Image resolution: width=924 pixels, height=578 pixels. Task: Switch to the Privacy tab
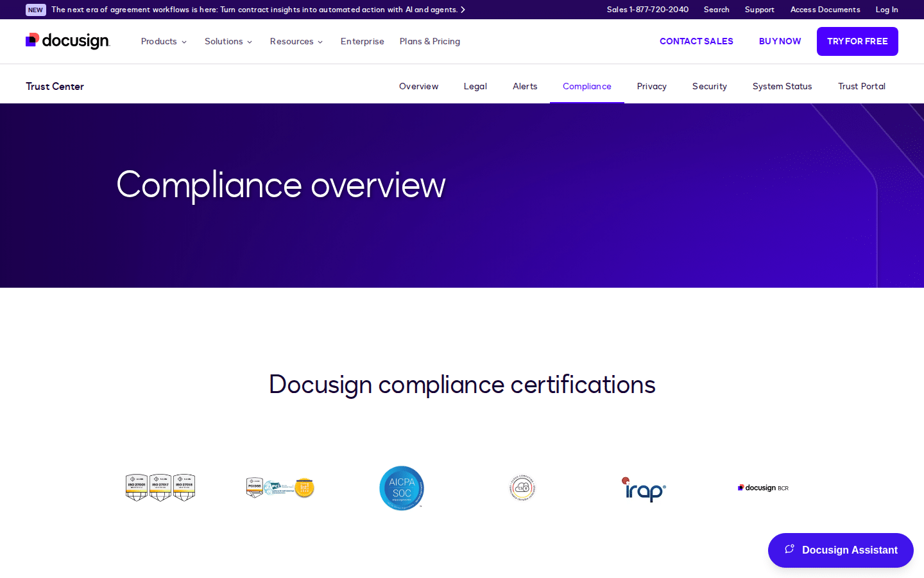(x=652, y=86)
